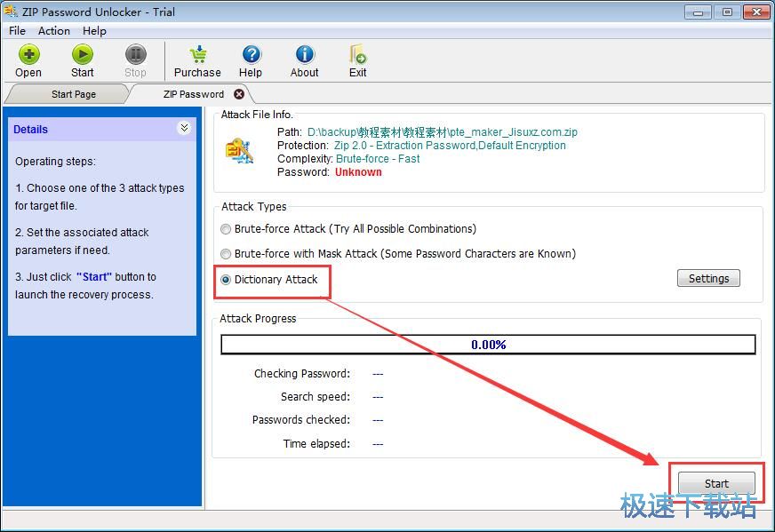Maximize the ZIP Password Unlocker window

tap(727, 12)
